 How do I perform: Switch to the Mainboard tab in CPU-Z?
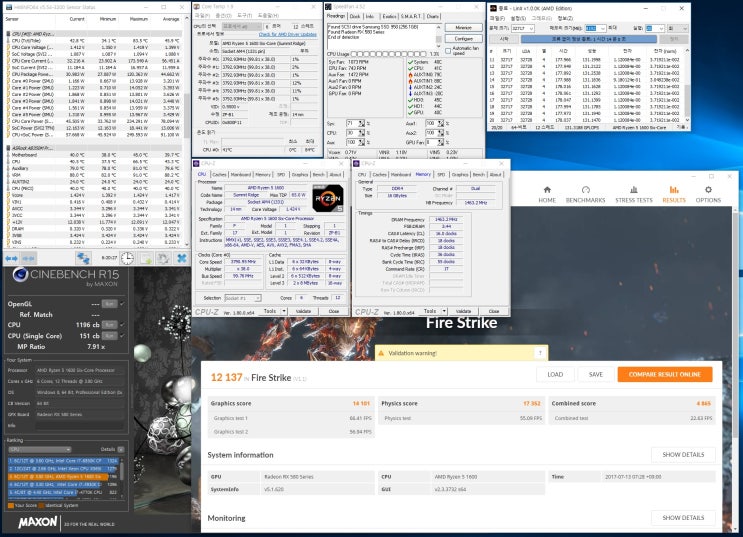[x=241, y=174]
